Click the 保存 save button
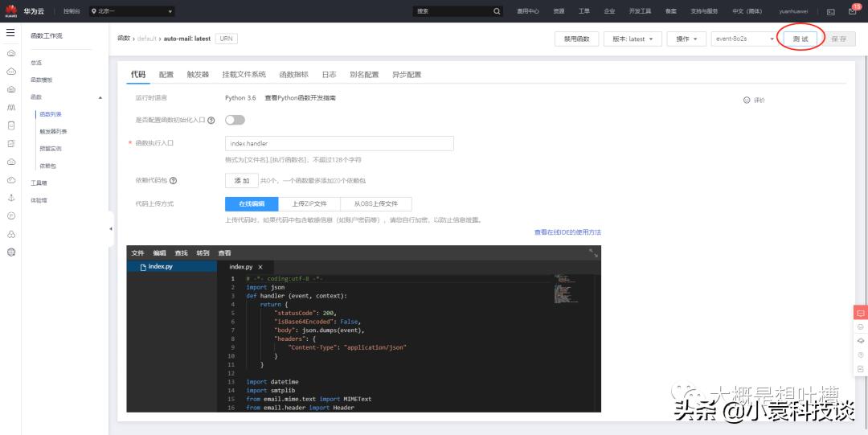 [838, 39]
